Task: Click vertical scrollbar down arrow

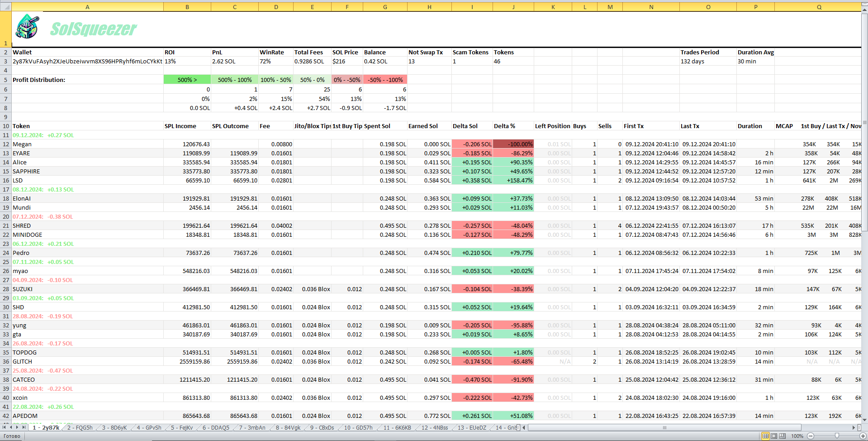Action: tap(865, 420)
